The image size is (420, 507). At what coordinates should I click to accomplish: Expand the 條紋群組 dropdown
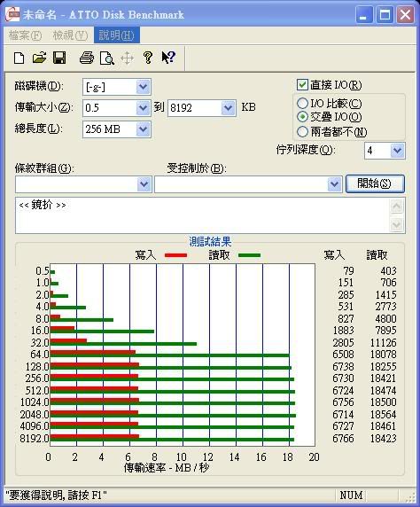click(x=144, y=184)
